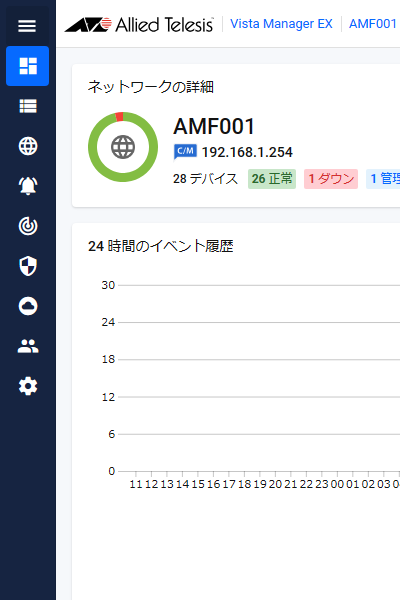Open the dashboard icon in the sidebar

point(28,66)
